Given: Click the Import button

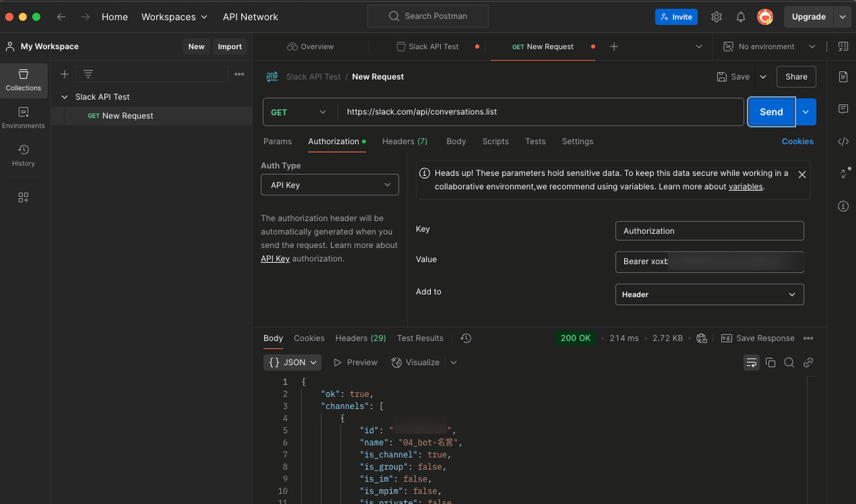Looking at the screenshot, I should click(230, 46).
